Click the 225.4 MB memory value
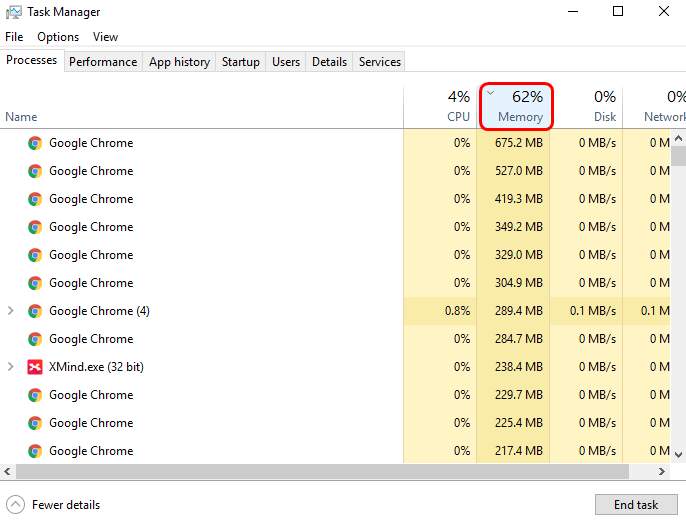The image size is (686, 524). coord(519,423)
